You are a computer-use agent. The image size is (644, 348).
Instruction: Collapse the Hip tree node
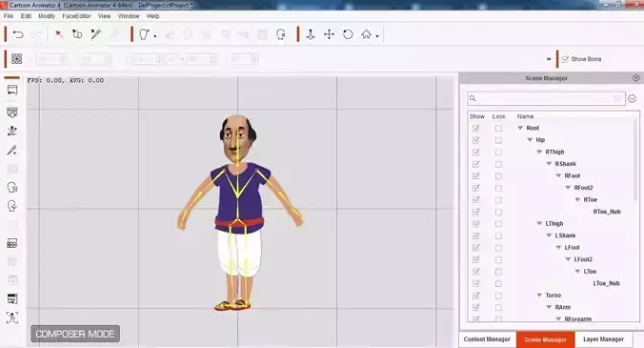[x=530, y=140]
